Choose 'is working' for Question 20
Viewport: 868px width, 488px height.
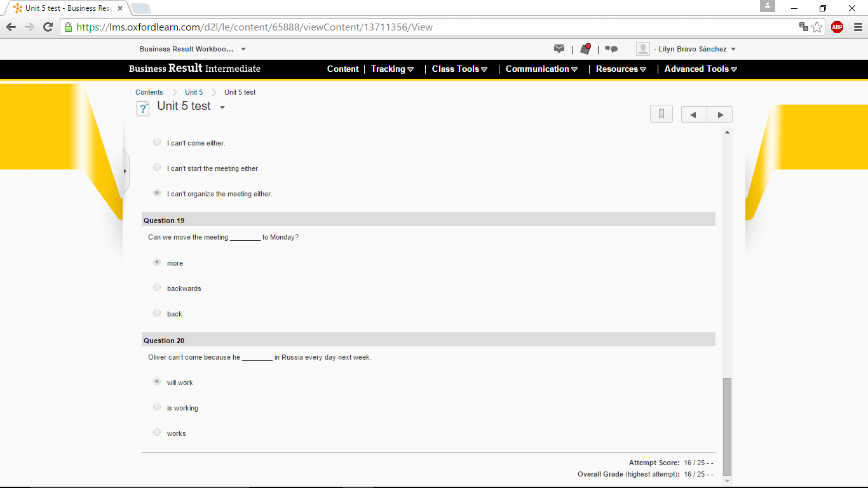click(157, 407)
